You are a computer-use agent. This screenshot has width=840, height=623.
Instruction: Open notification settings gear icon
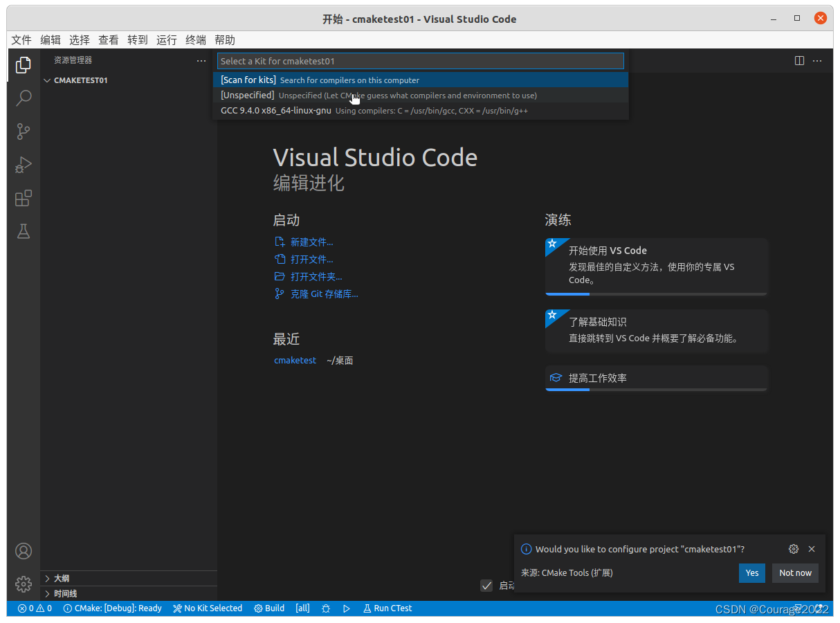(794, 549)
